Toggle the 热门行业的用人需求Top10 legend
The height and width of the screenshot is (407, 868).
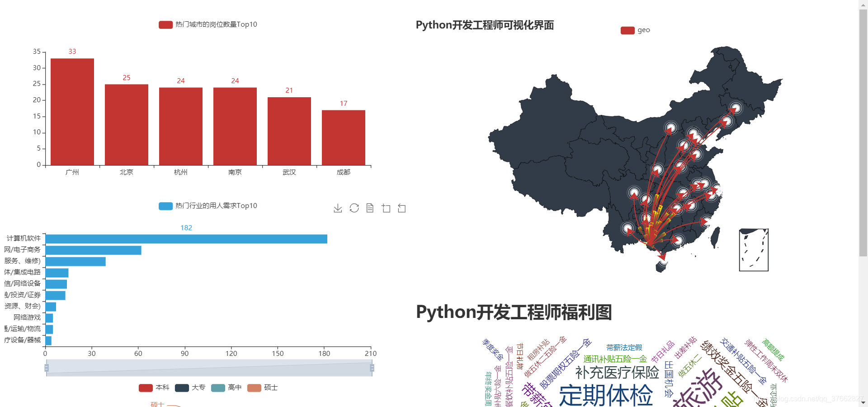click(x=208, y=206)
